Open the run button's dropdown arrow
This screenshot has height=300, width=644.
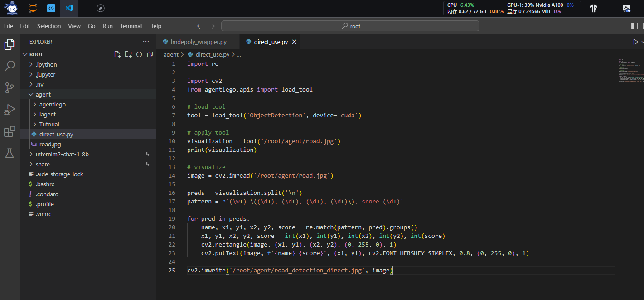642,42
